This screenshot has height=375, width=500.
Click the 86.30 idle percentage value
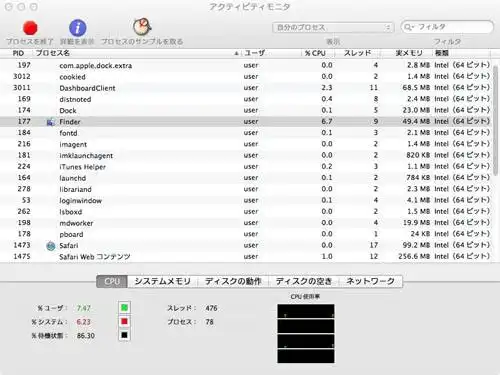click(x=86, y=336)
